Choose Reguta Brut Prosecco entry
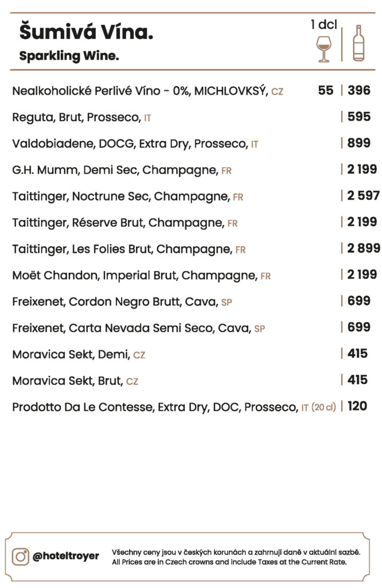This screenshot has width=382, height=588. click(81, 117)
